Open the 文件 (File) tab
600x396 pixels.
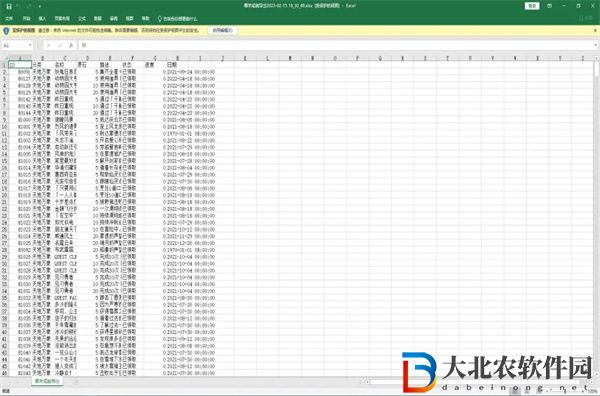[x=9, y=18]
